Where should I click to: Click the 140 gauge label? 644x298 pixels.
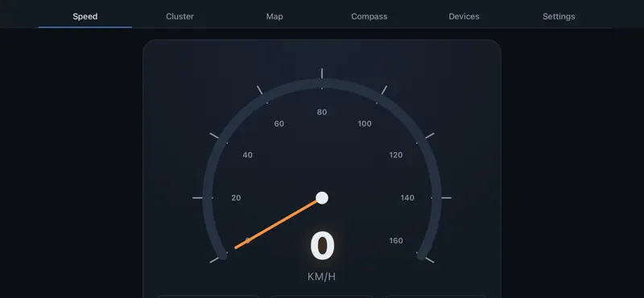407,197
